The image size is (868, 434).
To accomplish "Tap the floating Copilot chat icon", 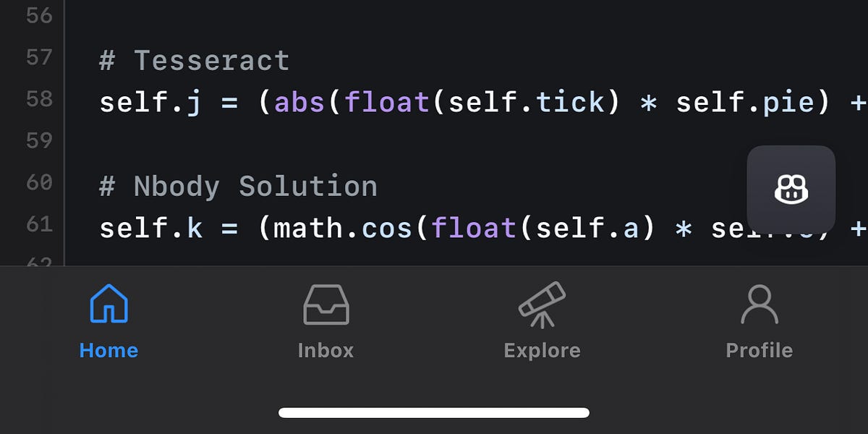I will (791, 190).
